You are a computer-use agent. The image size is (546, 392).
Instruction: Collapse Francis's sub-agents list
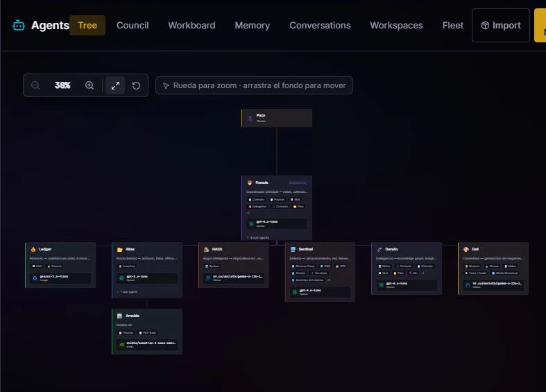tap(258, 238)
